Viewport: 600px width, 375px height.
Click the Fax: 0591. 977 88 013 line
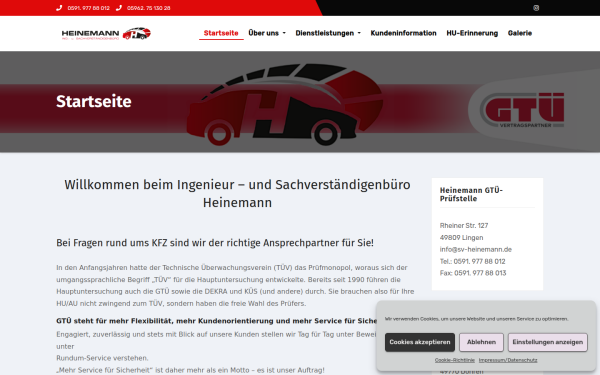(x=473, y=273)
